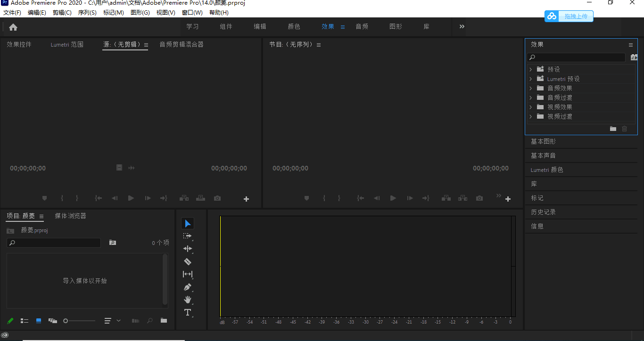Play sequence in Program monitor
The width and height of the screenshot is (644, 341).
click(x=393, y=198)
